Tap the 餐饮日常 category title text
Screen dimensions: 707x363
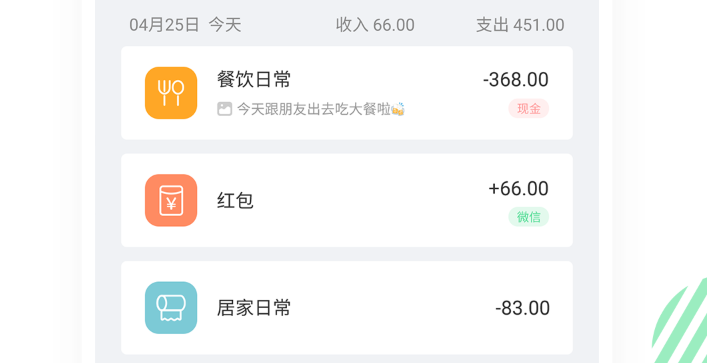click(x=254, y=80)
